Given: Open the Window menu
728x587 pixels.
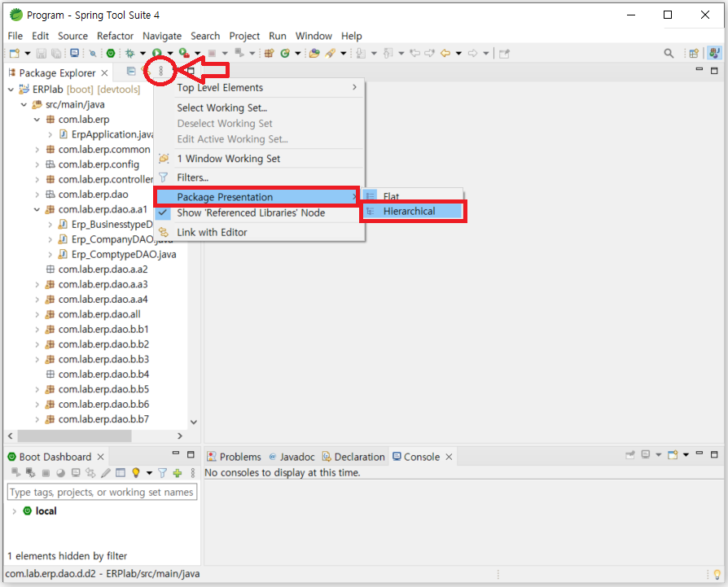Looking at the screenshot, I should tap(314, 36).
